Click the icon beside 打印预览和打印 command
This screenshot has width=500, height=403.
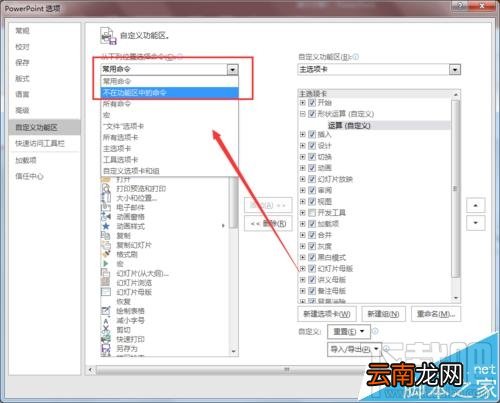(x=106, y=189)
